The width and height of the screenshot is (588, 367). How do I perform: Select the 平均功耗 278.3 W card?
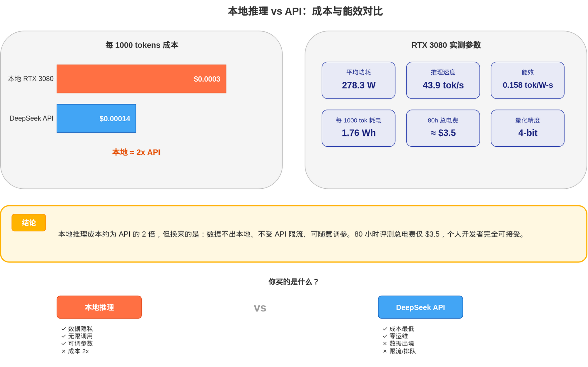click(x=358, y=80)
